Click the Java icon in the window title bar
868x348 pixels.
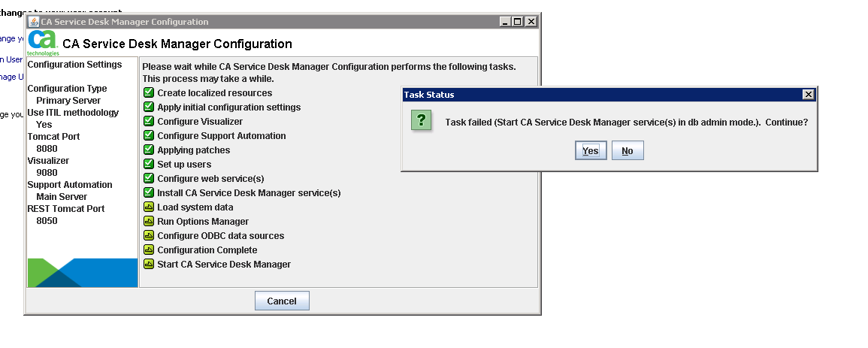click(33, 22)
